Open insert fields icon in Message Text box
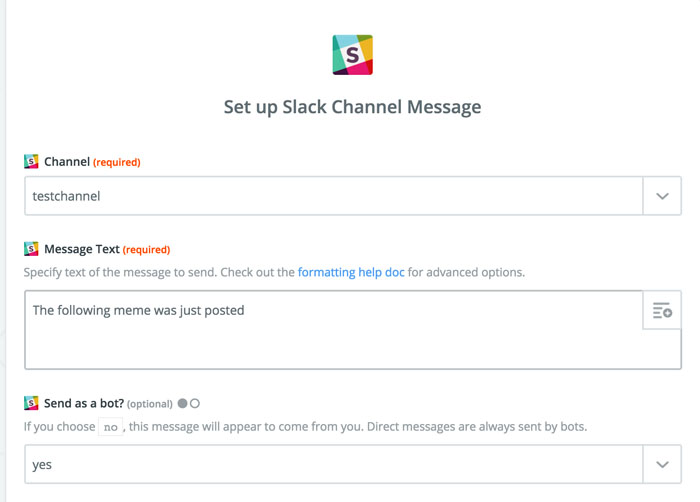 click(662, 311)
